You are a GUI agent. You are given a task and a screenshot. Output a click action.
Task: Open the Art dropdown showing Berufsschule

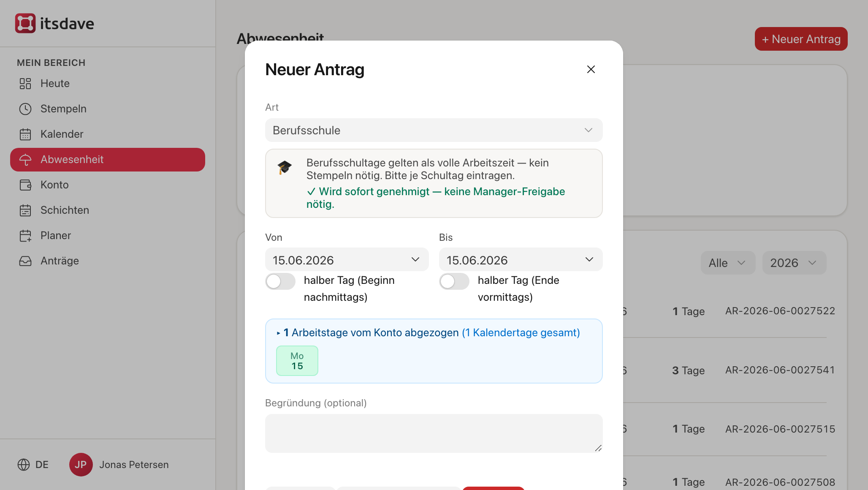tap(434, 130)
